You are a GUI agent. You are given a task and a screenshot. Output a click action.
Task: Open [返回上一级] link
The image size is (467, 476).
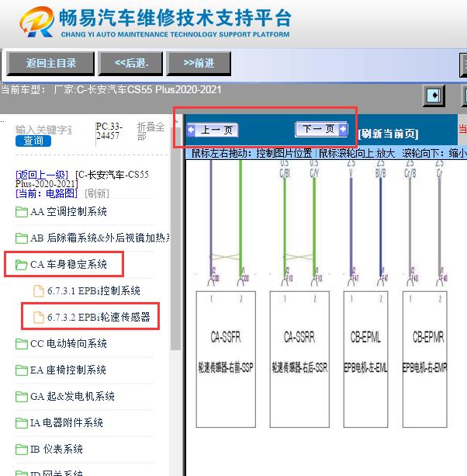click(42, 175)
